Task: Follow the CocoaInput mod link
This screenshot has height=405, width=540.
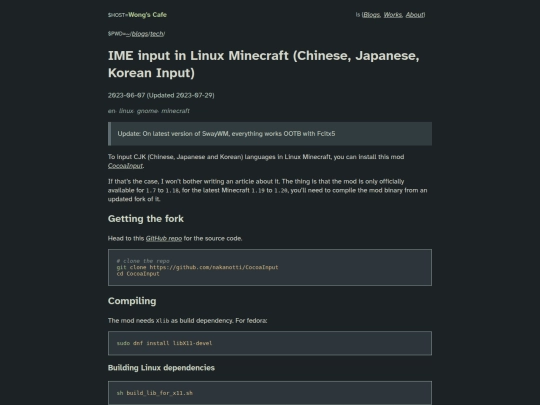Action: (125, 166)
